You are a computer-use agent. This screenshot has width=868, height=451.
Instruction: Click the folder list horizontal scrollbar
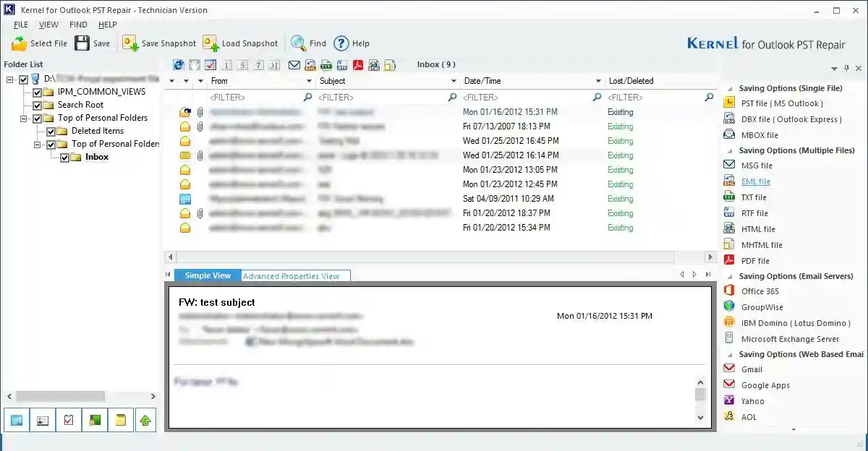(80, 397)
